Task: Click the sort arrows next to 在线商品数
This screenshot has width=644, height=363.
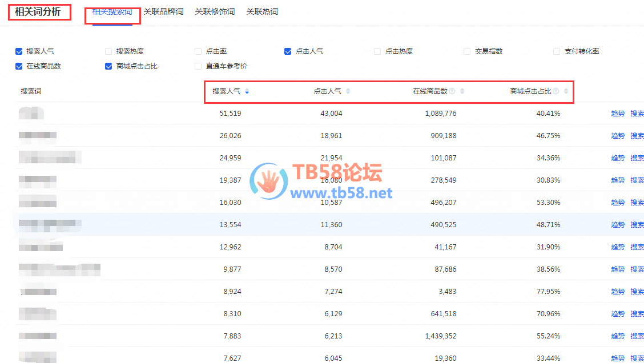Action: 462,91
